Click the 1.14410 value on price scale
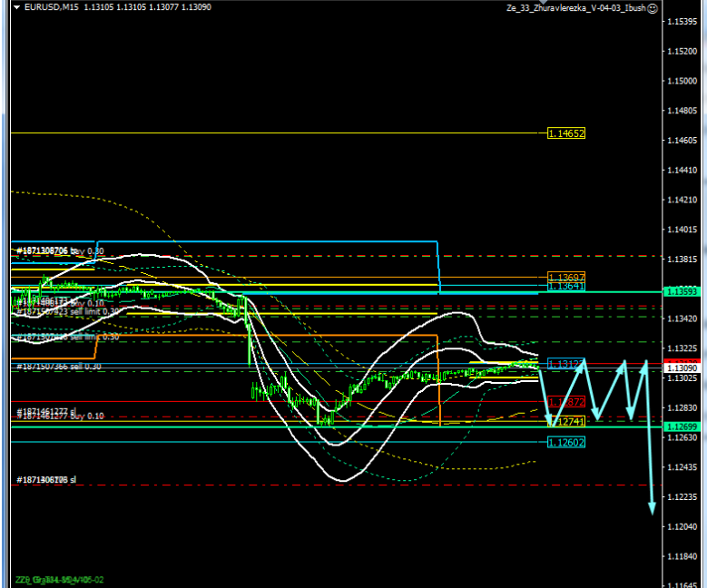This screenshot has width=707, height=588. coord(682,170)
